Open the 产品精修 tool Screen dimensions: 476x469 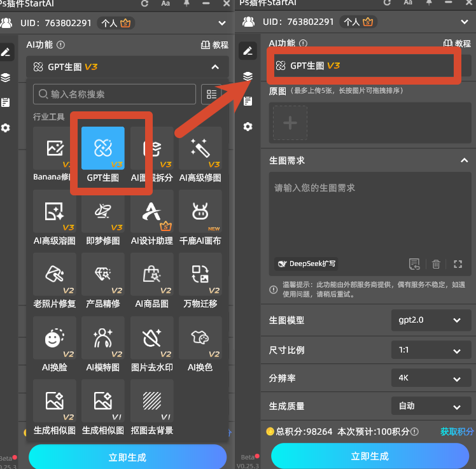(x=103, y=274)
